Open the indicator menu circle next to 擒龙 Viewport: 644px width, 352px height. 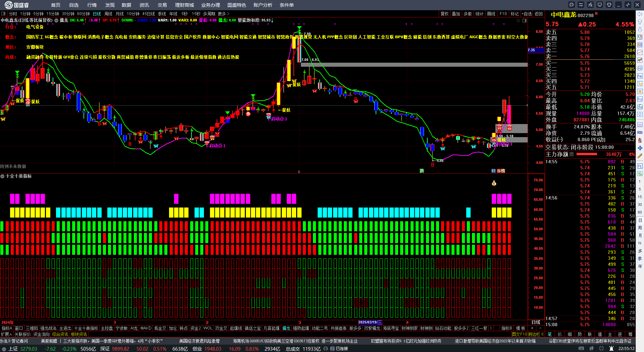click(x=56, y=20)
